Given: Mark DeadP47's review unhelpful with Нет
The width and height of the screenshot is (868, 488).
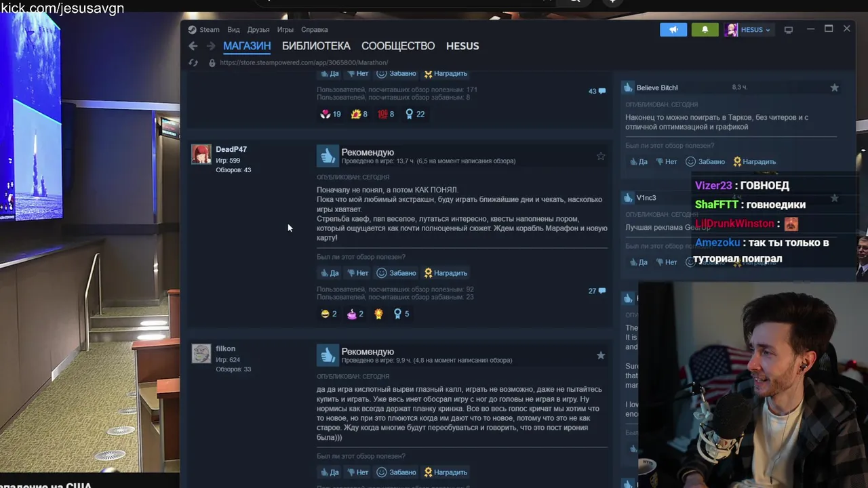Looking at the screenshot, I should pyautogui.click(x=358, y=273).
